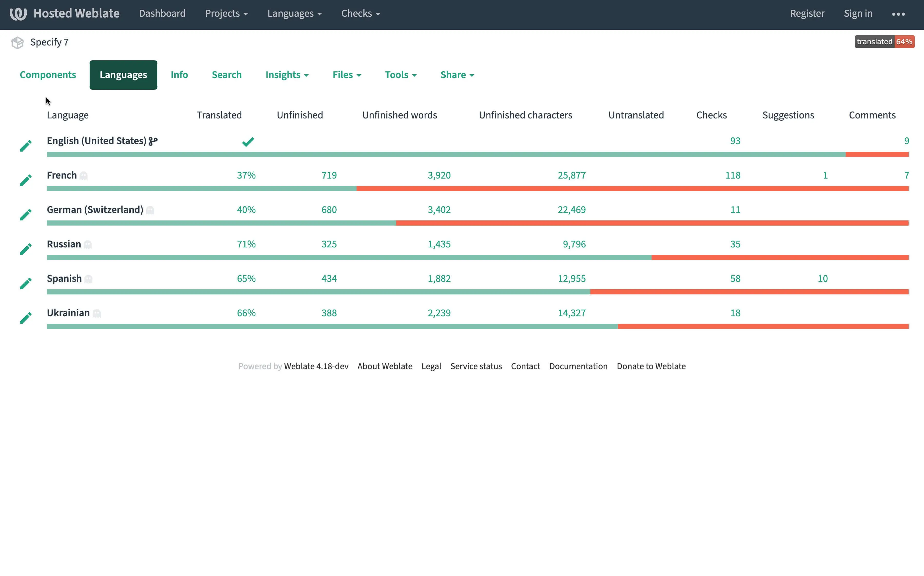Switch to the Info tab

click(179, 75)
